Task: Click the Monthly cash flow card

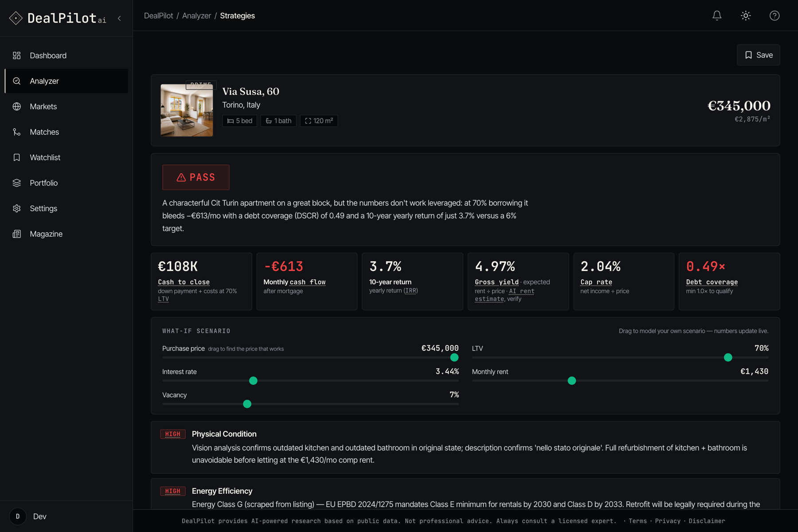Action: (x=307, y=282)
